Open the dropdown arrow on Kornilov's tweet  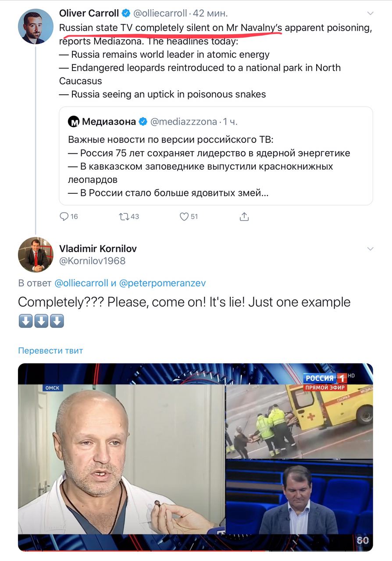click(x=371, y=249)
